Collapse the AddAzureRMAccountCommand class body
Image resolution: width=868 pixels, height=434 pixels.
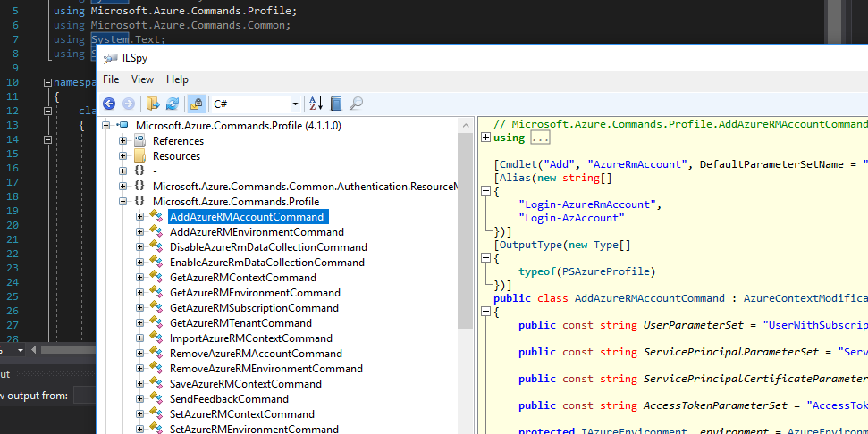pyautogui.click(x=485, y=312)
